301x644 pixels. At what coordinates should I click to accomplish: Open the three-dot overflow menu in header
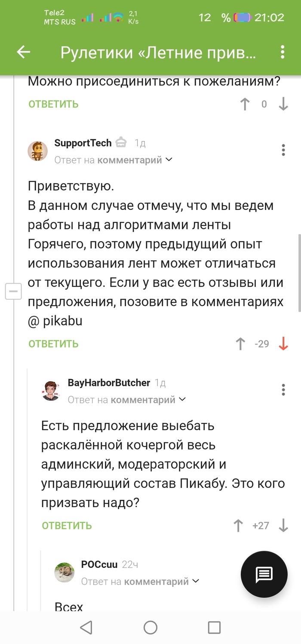pos(283,52)
